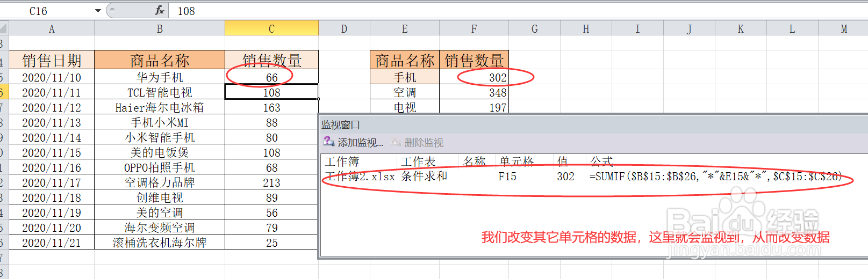Select the cell 小米智能手机

coord(160,137)
